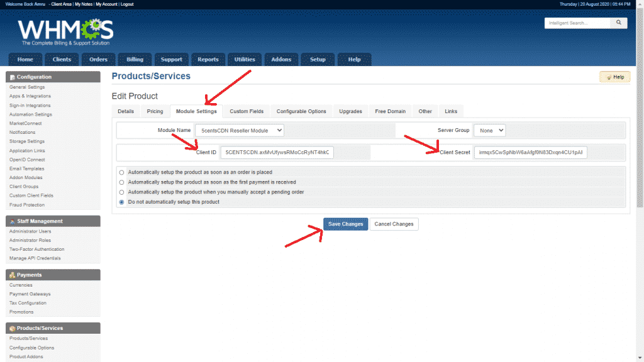Open Configurable Options in sidebar
This screenshot has height=362, width=644.
(x=31, y=348)
